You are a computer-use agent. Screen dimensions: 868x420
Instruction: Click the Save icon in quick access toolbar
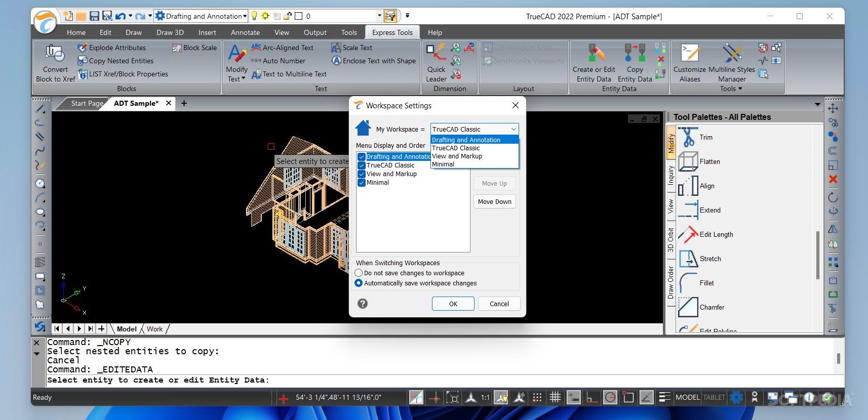click(94, 16)
